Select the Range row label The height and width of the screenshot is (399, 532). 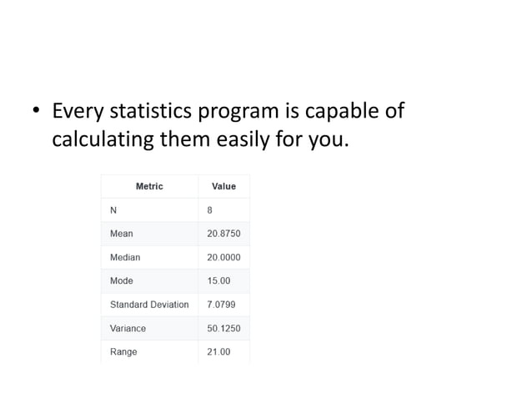tap(123, 351)
